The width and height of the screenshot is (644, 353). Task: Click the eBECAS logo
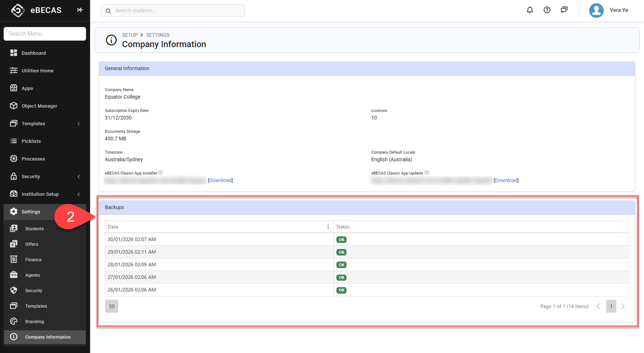coord(18,10)
